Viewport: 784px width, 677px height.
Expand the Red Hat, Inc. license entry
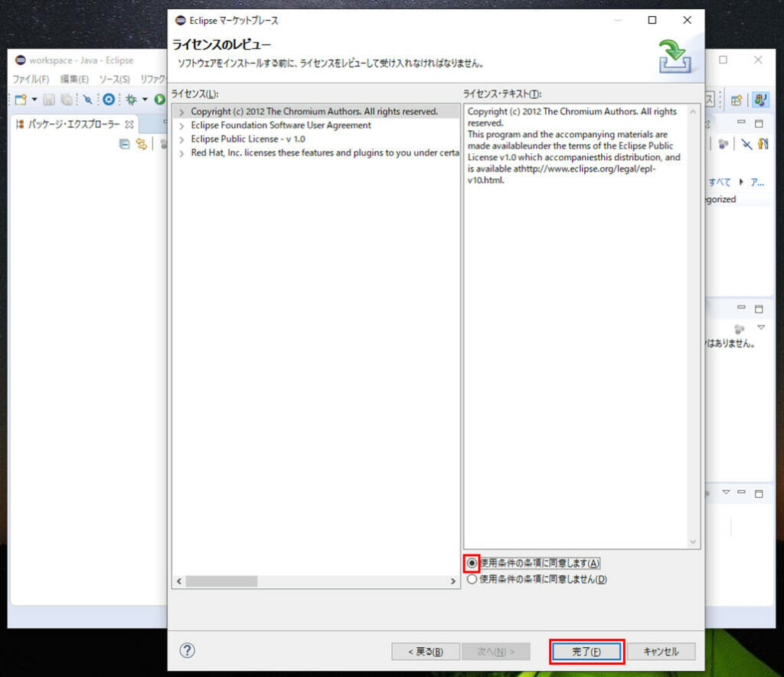[181, 153]
